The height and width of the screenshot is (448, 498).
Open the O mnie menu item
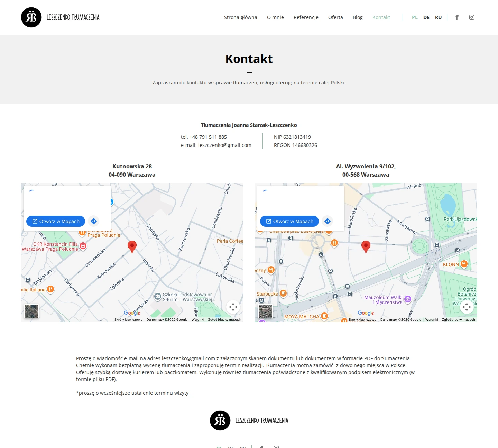click(x=275, y=17)
